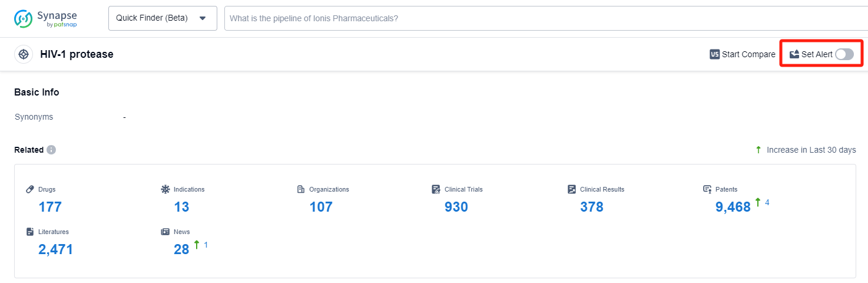Open the 2,471 Literatures count
Image resolution: width=868 pixels, height=283 pixels.
click(x=56, y=249)
